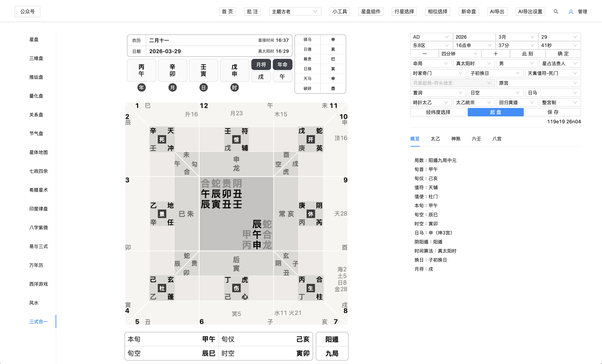Open the 四分钟 step dropdown

click(460, 54)
